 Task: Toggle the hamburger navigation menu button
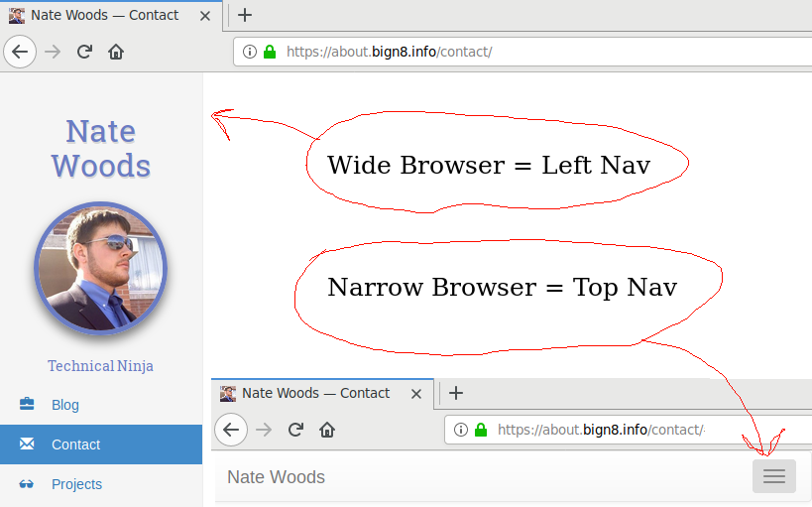coord(773,477)
